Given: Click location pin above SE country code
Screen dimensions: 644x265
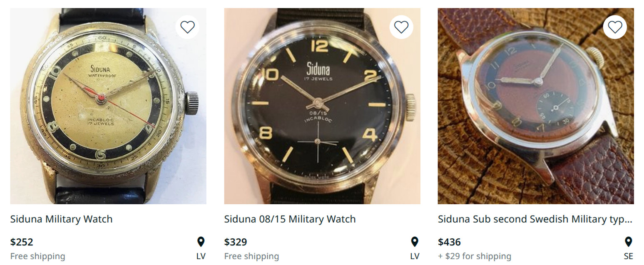Looking at the screenshot, I should point(628,242).
